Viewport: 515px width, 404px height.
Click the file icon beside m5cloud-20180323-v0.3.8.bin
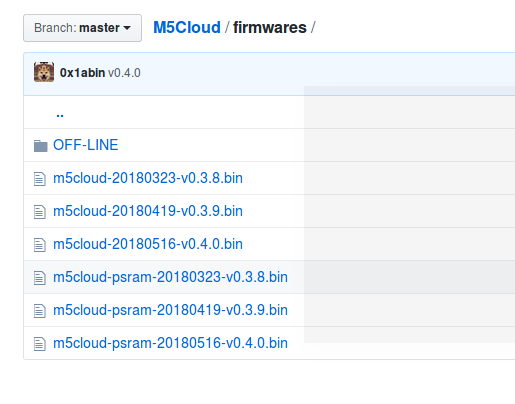40,179
